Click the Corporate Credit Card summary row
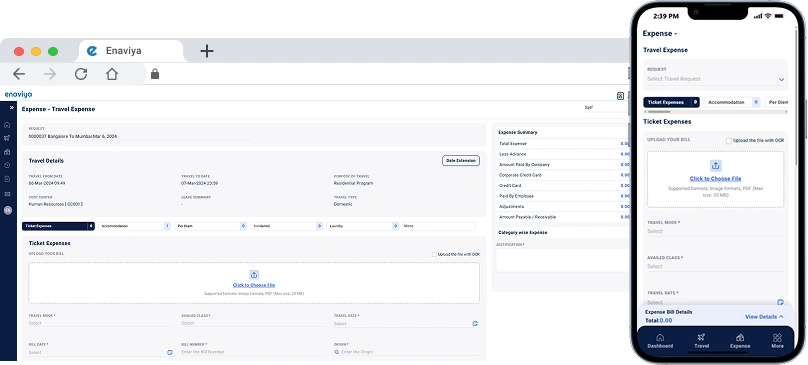 pyautogui.click(x=563, y=175)
